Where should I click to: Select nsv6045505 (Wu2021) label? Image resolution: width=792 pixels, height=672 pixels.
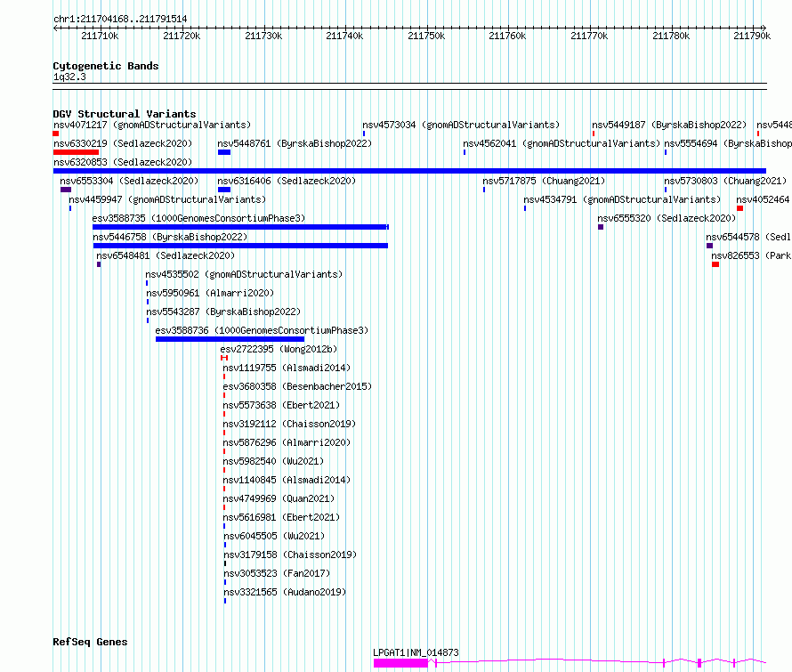pyautogui.click(x=274, y=536)
